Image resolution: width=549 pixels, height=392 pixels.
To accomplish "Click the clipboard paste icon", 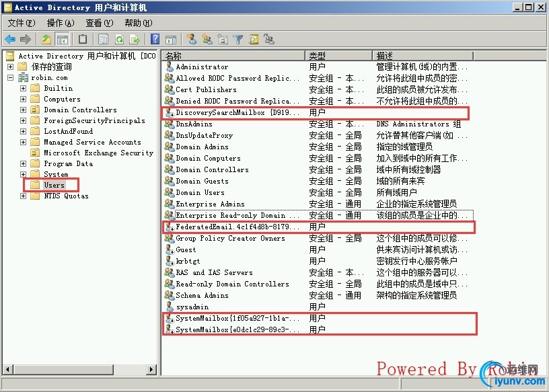I will (x=83, y=39).
